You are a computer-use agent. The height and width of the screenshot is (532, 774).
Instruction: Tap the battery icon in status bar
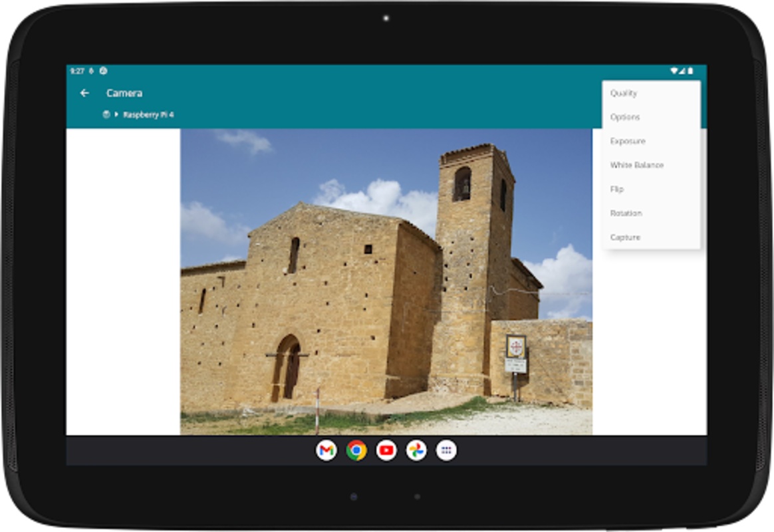coord(690,70)
